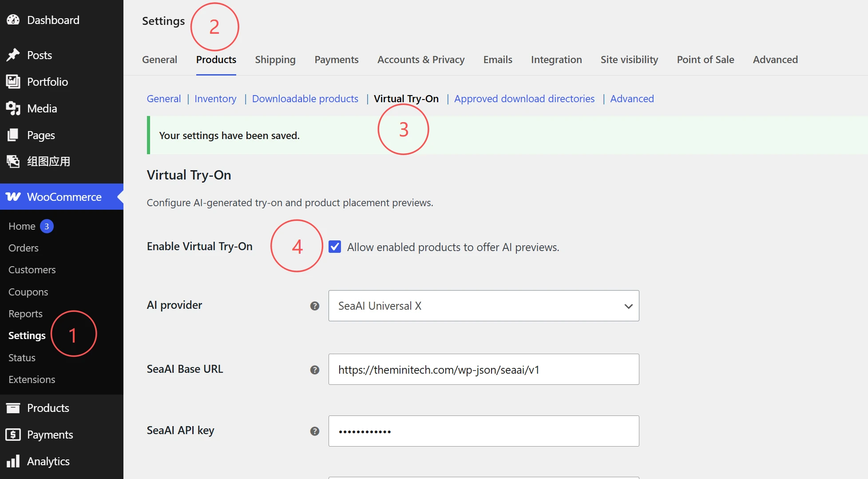Click 'Your settings have been saved.' notice text
Screen dimensions: 868x479
coord(230,136)
